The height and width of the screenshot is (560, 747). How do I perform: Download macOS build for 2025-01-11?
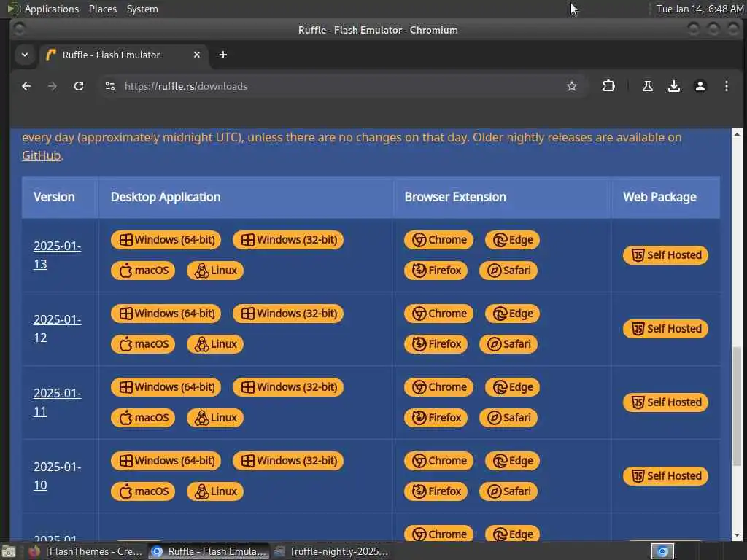(x=143, y=418)
